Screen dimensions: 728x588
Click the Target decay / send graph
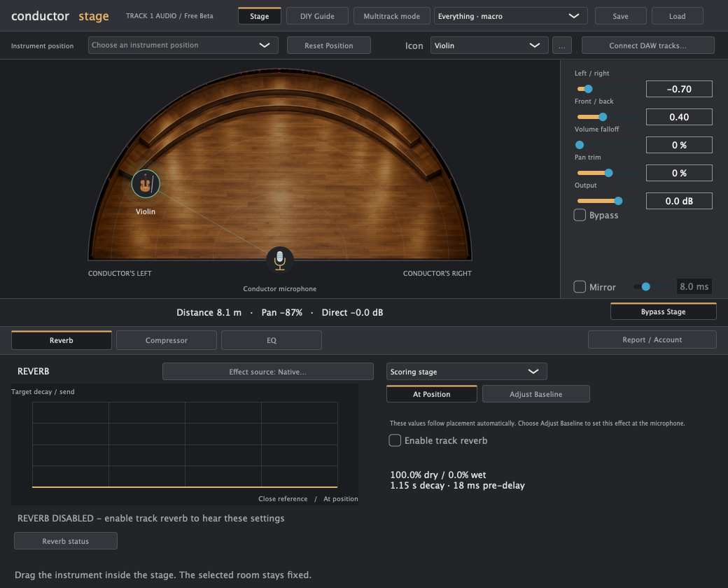pyautogui.click(x=185, y=444)
